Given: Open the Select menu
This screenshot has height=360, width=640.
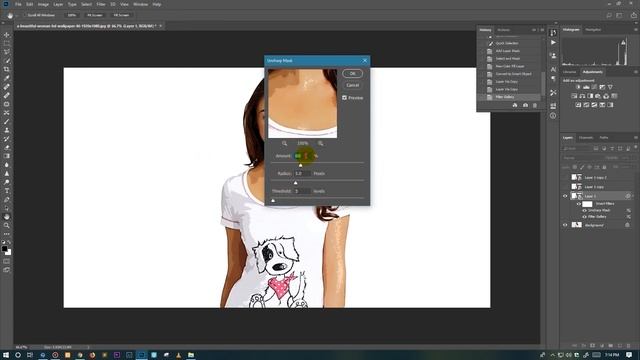Looking at the screenshot, I should point(86,4).
